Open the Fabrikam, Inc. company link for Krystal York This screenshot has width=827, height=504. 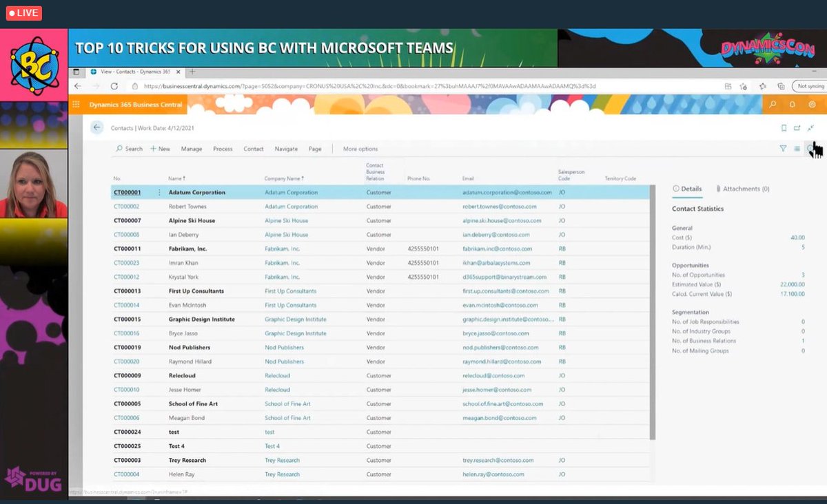coord(282,277)
